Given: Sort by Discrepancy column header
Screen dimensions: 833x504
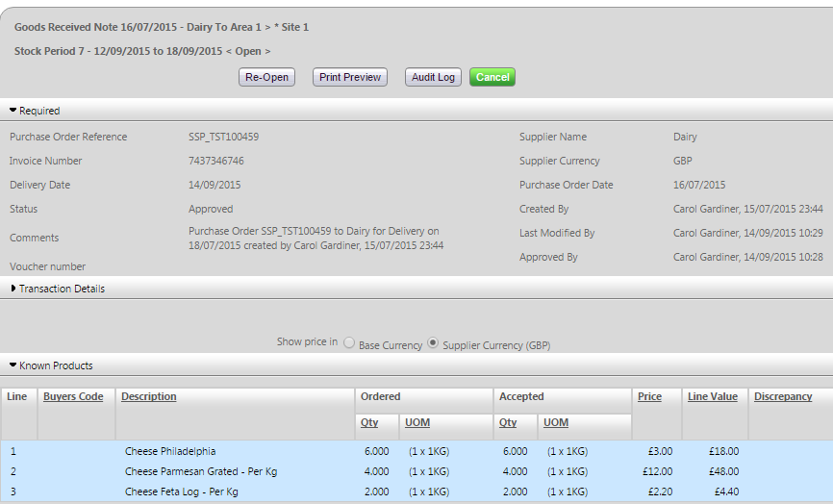Looking at the screenshot, I should [783, 396].
